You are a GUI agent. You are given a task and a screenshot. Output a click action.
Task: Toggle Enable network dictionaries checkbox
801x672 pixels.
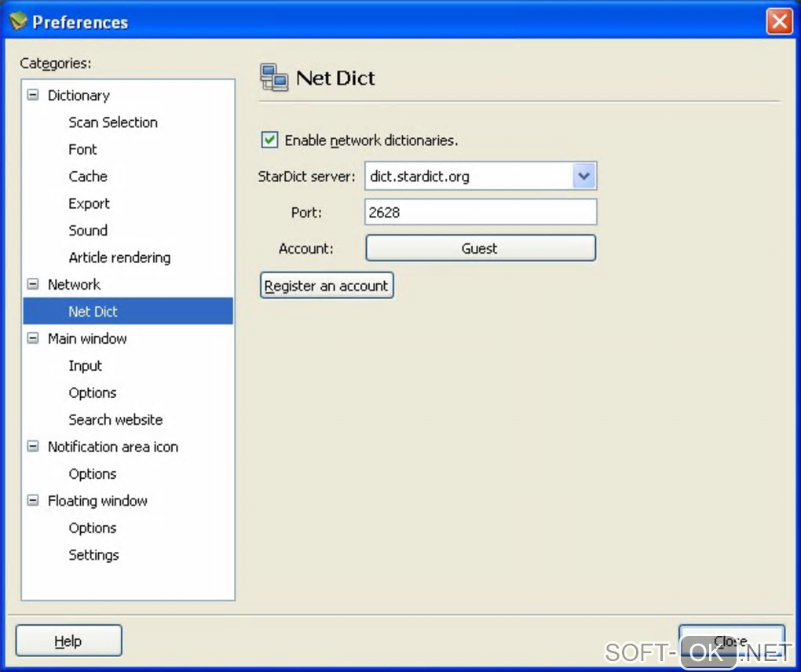click(269, 140)
